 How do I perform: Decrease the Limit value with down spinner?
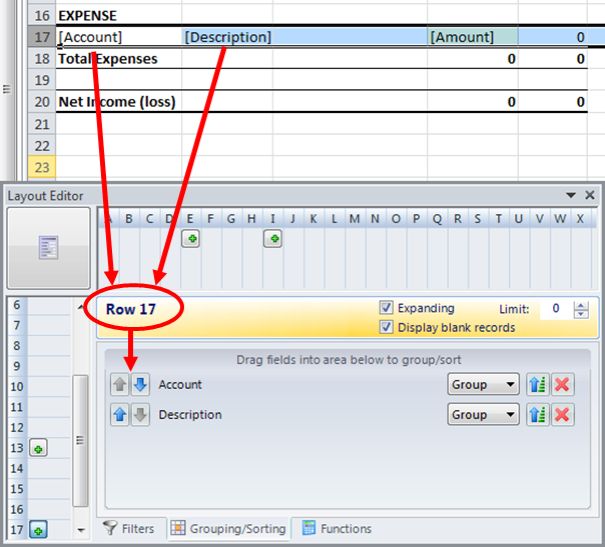coord(581,314)
